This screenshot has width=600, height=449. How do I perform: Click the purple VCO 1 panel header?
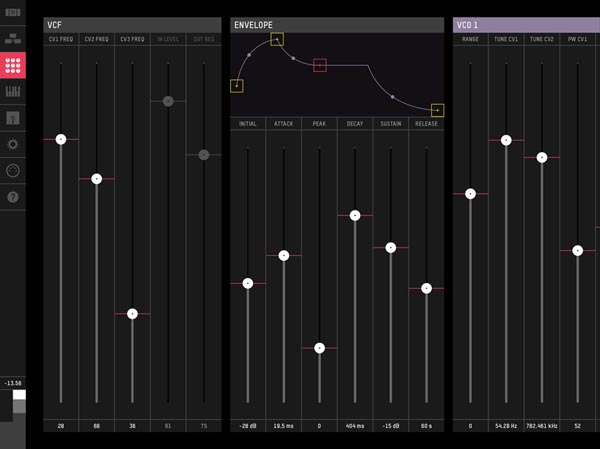point(527,25)
